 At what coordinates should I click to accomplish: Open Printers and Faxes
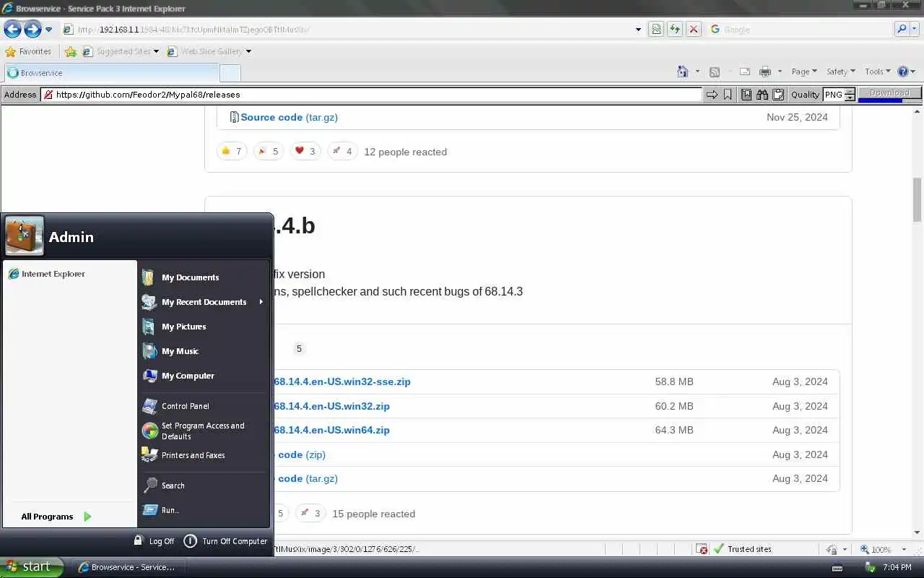point(204,455)
